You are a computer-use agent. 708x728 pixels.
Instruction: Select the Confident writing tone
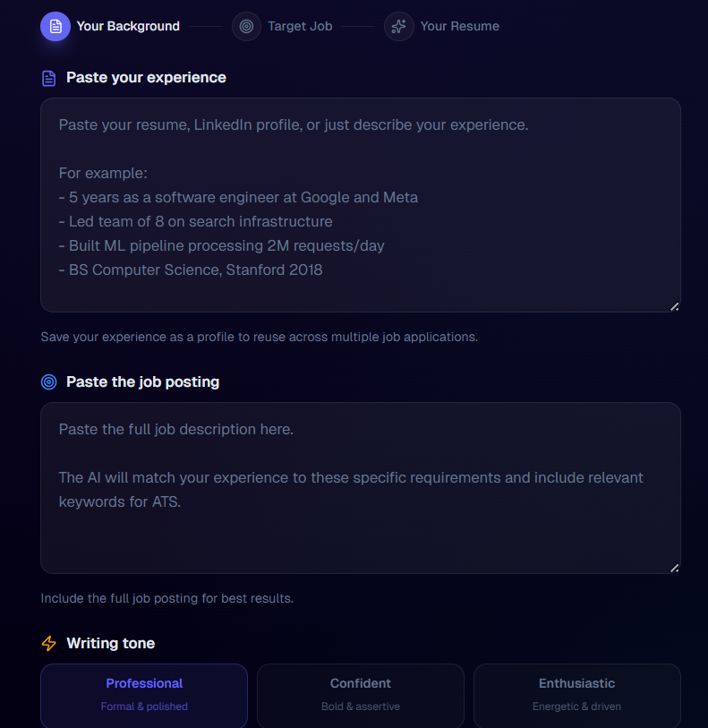tap(361, 695)
